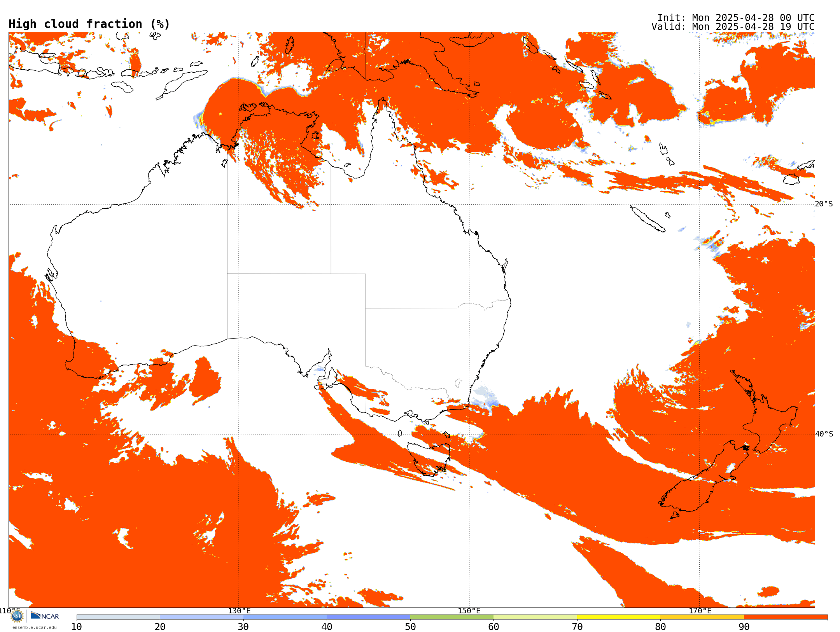Click the colorbar tick label 40
Viewport: 840px width, 632px height.
click(327, 627)
